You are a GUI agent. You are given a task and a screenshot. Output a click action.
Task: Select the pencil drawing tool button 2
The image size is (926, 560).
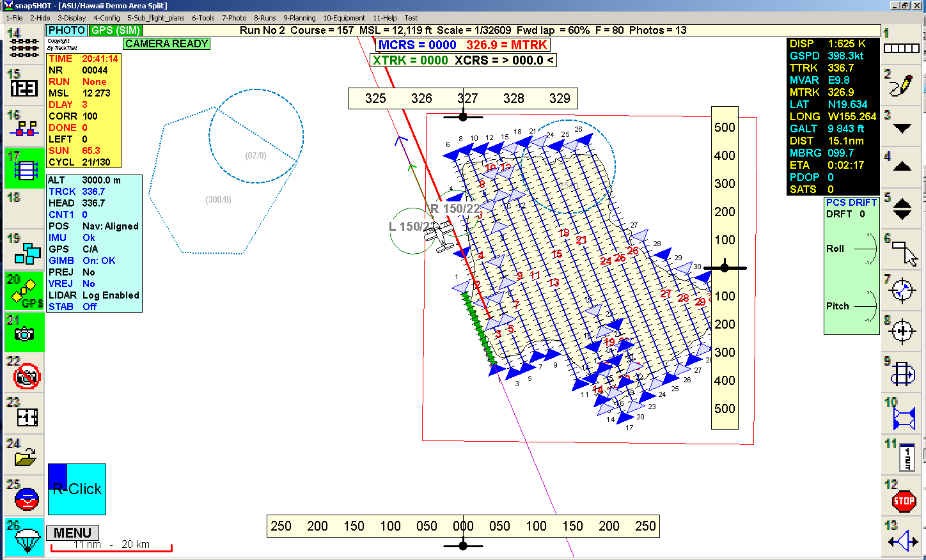tap(901, 85)
